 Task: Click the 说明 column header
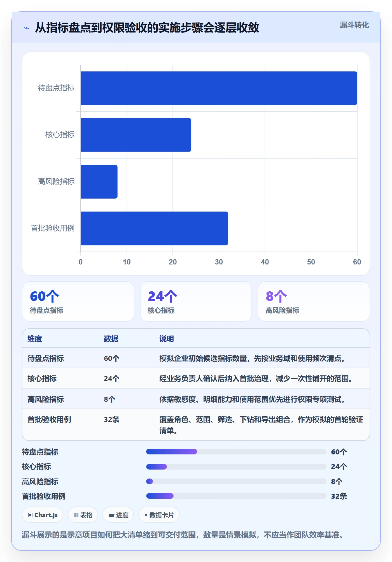pos(167,339)
